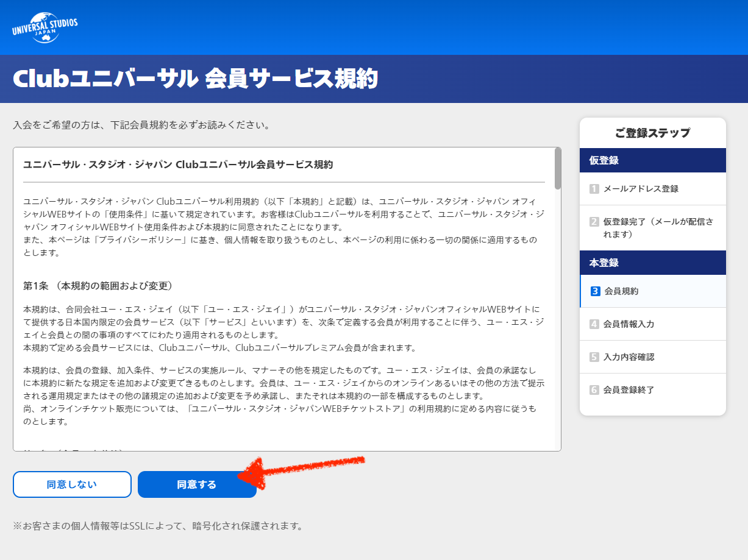
Task: Click the 本登録 section header
Action: click(x=653, y=263)
